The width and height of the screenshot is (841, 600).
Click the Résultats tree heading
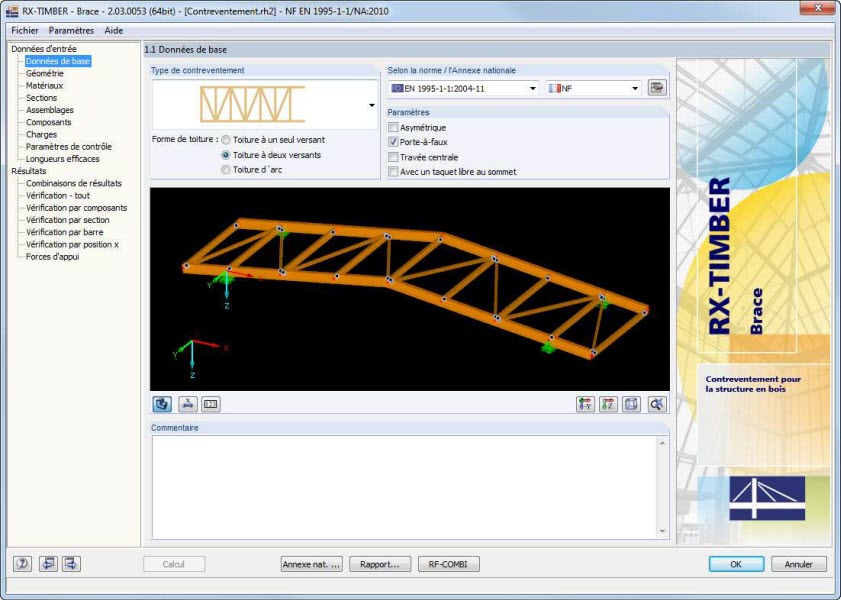coord(28,171)
